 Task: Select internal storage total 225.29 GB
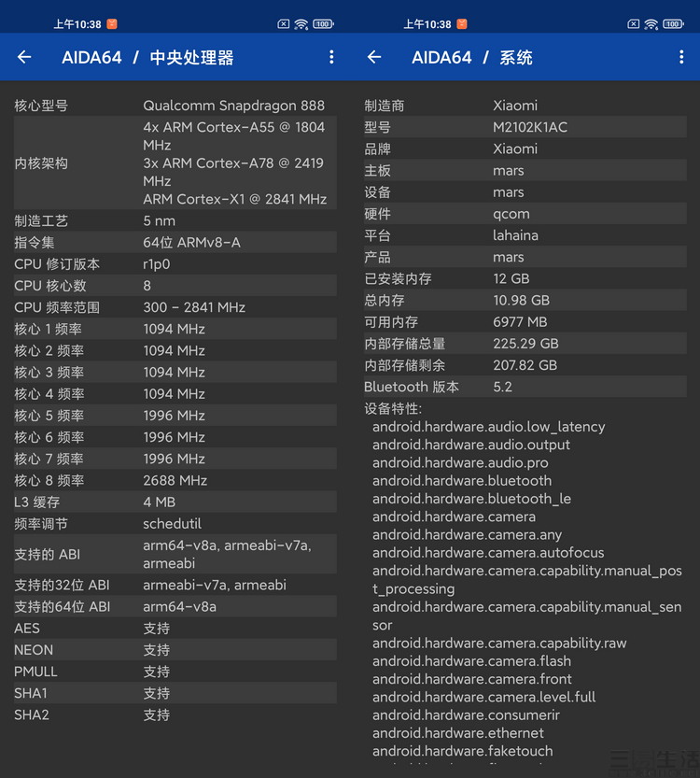click(x=525, y=344)
